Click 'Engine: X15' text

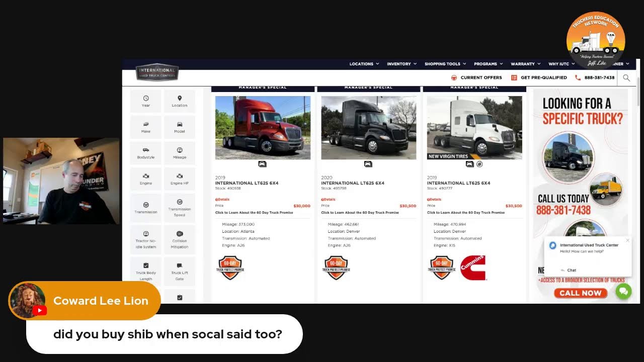(444, 245)
